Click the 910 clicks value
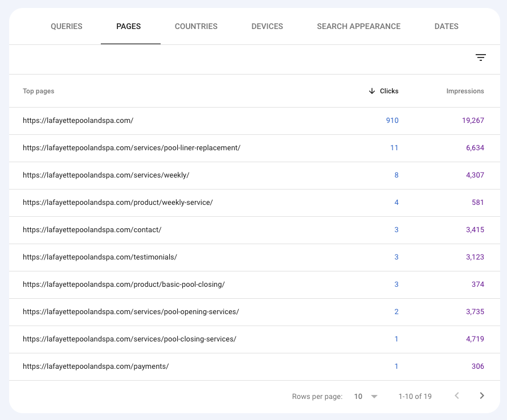 pyautogui.click(x=392, y=121)
